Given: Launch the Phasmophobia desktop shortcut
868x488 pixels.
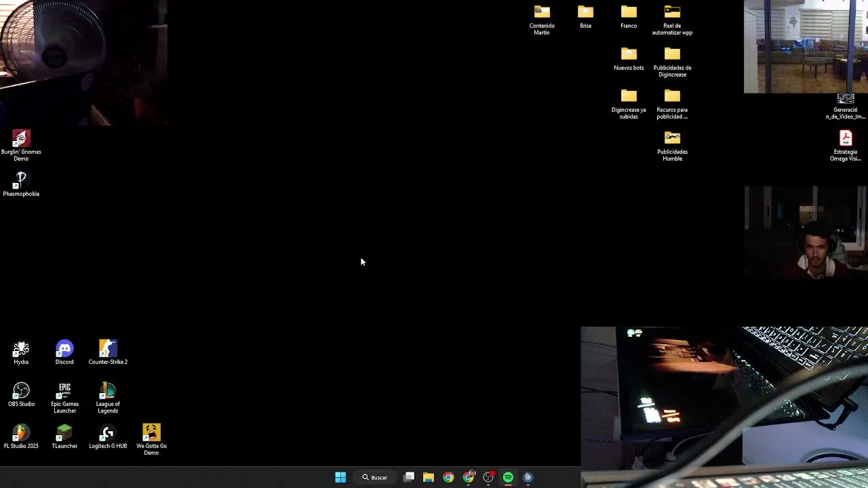Looking at the screenshot, I should 21,184.
